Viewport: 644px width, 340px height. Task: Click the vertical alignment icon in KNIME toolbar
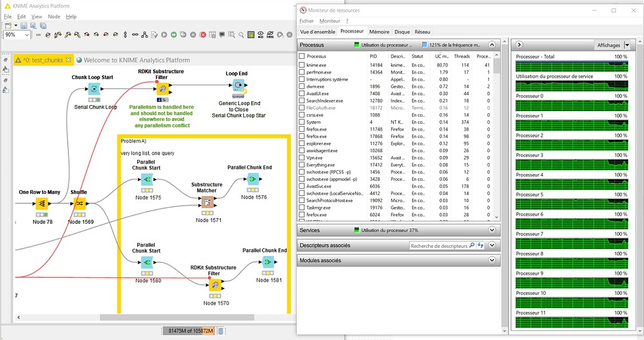[x=125, y=35]
